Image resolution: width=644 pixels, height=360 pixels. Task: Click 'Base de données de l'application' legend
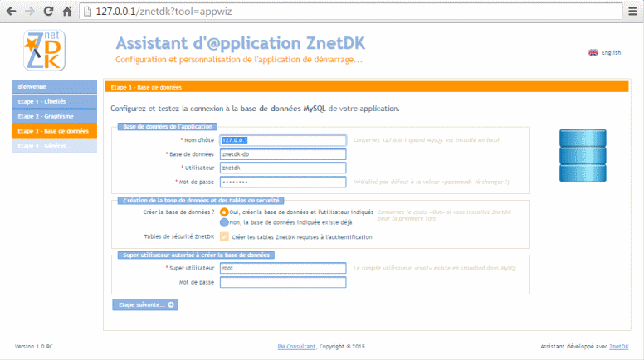pos(168,126)
